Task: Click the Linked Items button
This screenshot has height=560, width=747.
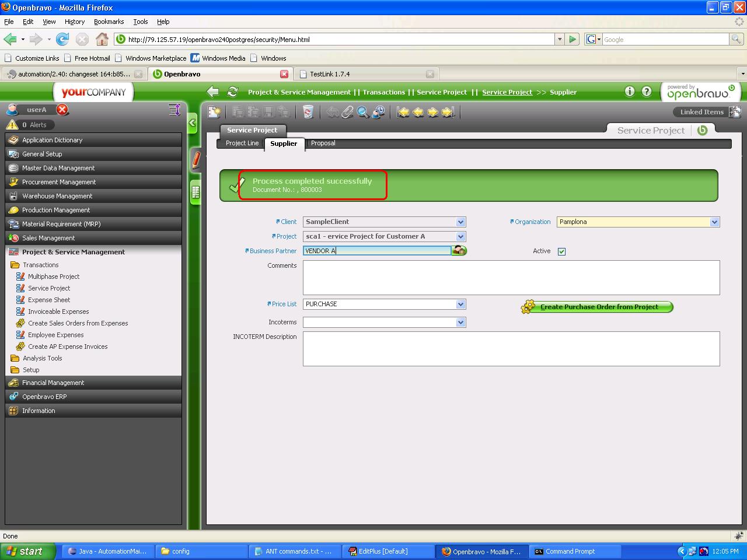Action: 708,112
